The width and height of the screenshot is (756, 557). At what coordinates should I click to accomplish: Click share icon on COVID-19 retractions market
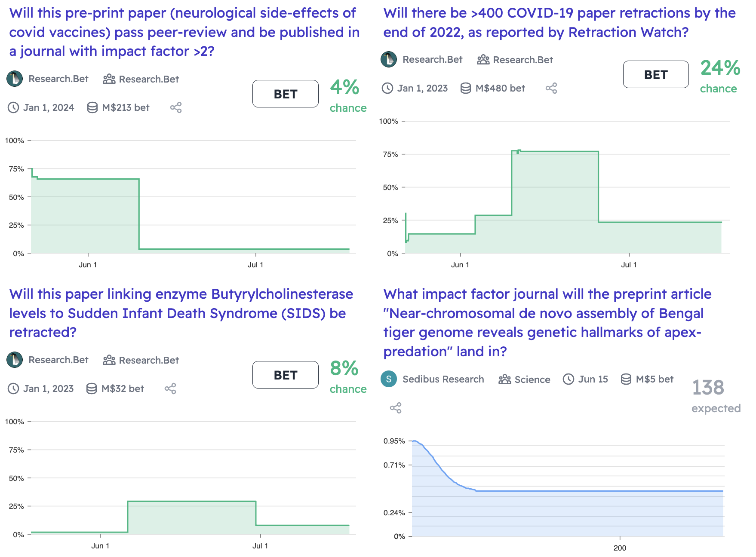pos(551,88)
